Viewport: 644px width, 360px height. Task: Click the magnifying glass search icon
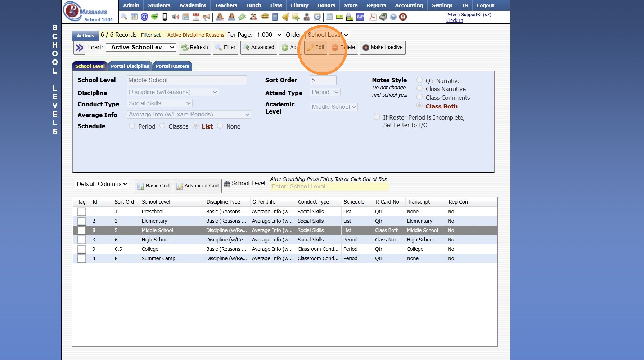pos(124,17)
